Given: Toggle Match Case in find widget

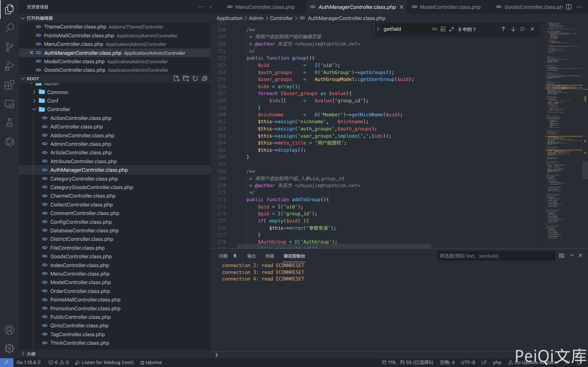Looking at the screenshot, I should coord(434,29).
